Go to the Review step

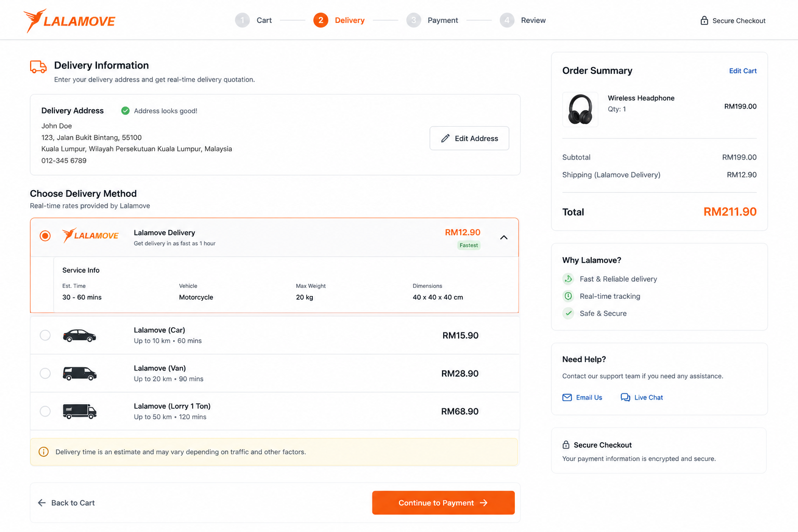(x=523, y=20)
